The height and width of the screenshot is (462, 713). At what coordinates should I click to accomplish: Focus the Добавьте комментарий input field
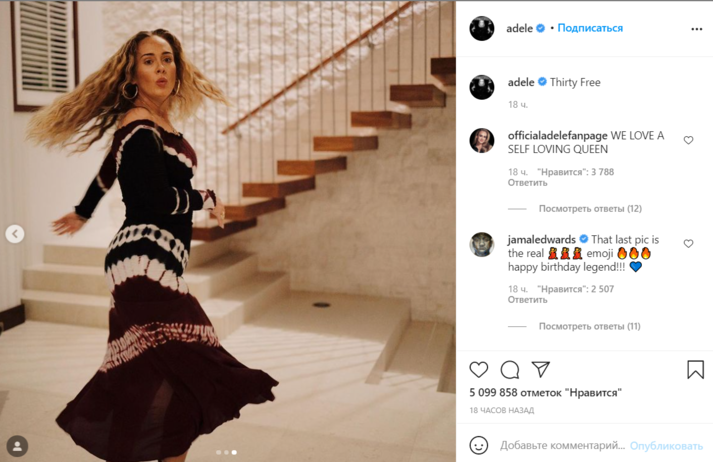(562, 446)
